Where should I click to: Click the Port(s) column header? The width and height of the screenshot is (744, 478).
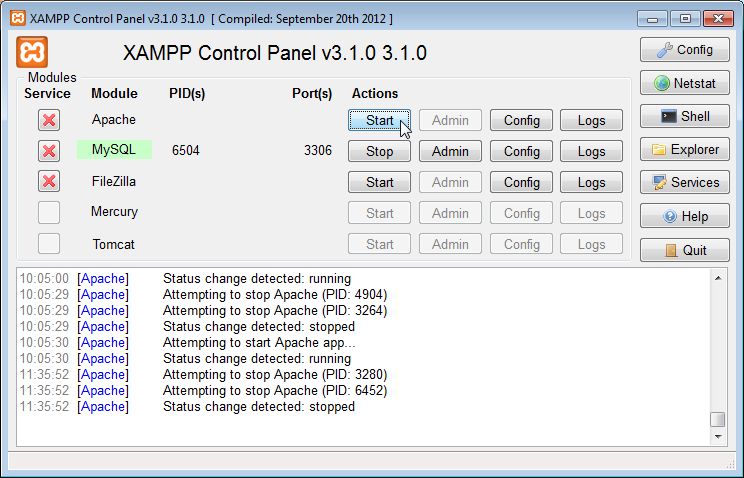click(312, 94)
